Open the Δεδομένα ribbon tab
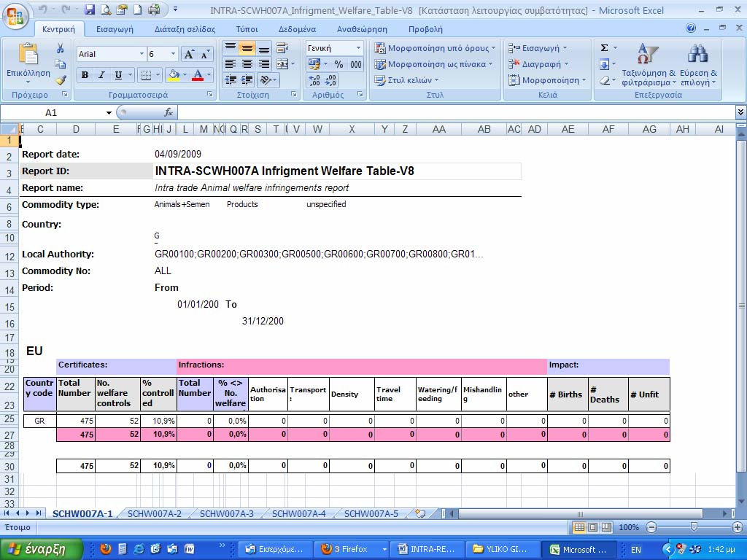The height and width of the screenshot is (560, 747). click(298, 29)
